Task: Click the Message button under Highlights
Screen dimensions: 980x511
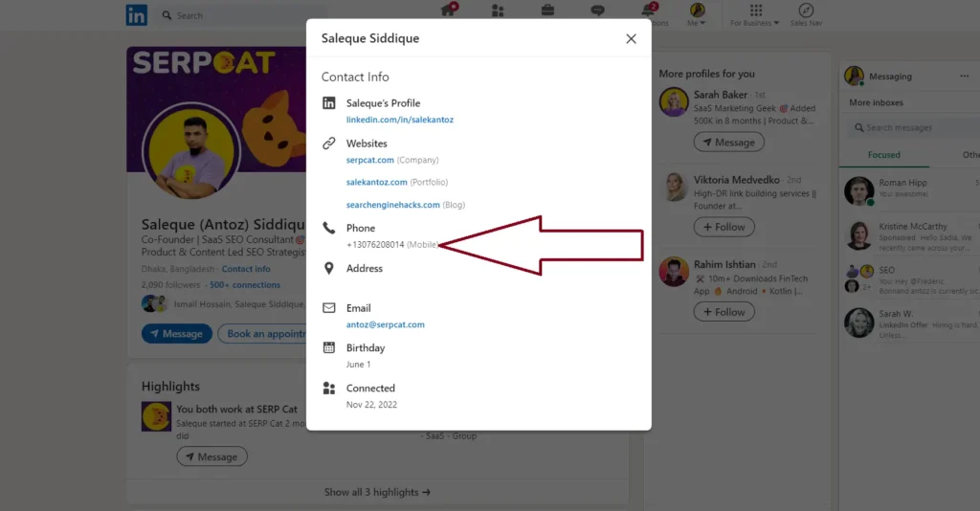Action: [x=212, y=456]
